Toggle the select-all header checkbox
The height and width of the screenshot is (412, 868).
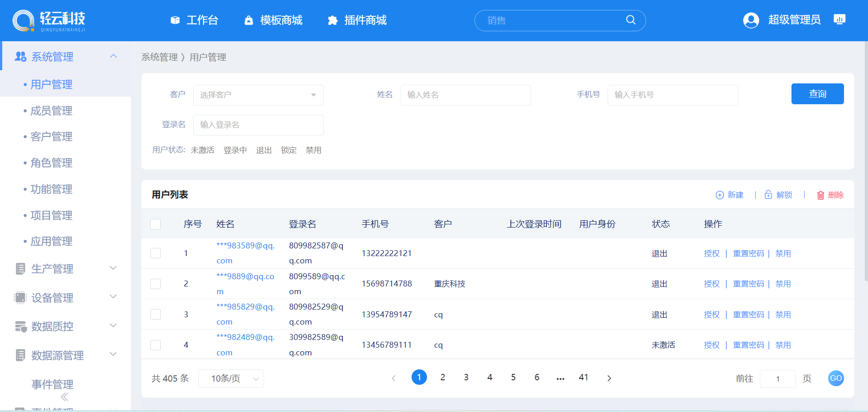pos(156,224)
